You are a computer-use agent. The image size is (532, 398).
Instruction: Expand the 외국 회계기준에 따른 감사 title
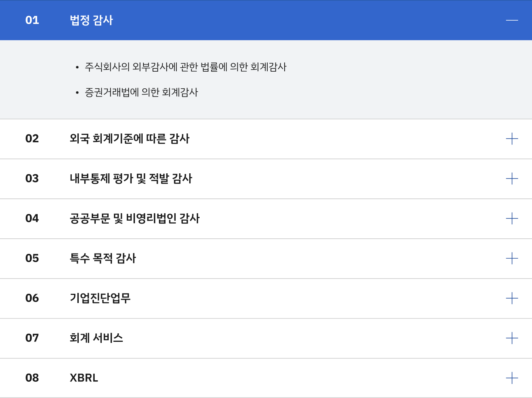(129, 139)
